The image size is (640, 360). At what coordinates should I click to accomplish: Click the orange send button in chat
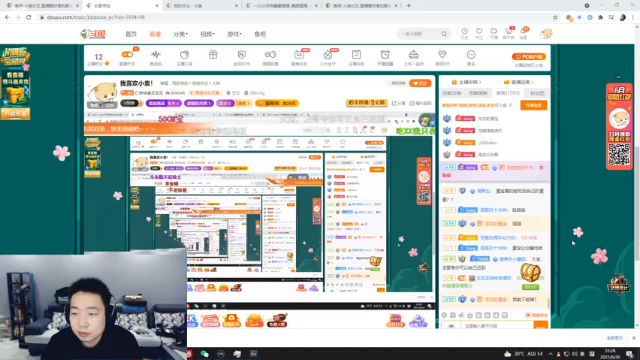point(540,325)
